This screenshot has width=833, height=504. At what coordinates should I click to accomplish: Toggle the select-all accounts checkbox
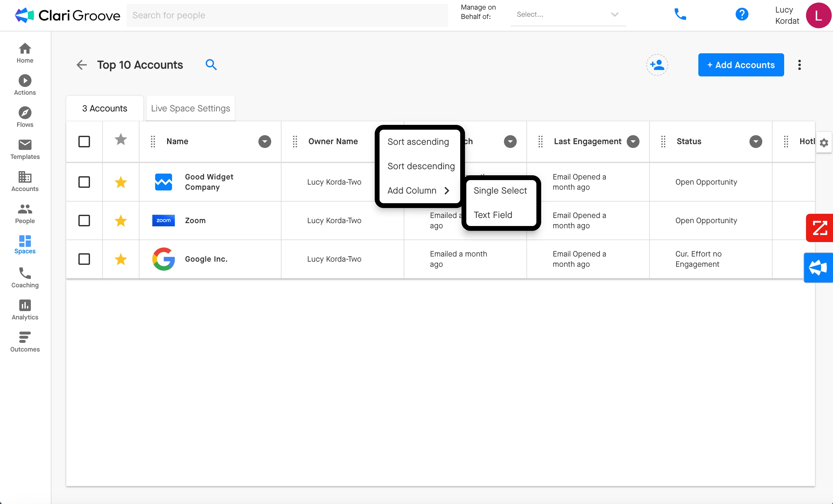point(84,142)
